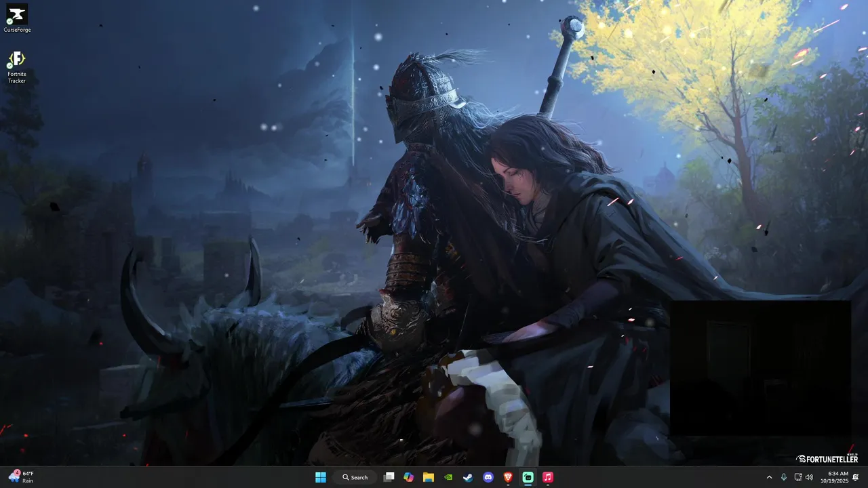
Task: Open the Fortnite Tracker desktop shortcut
Action: [x=17, y=67]
